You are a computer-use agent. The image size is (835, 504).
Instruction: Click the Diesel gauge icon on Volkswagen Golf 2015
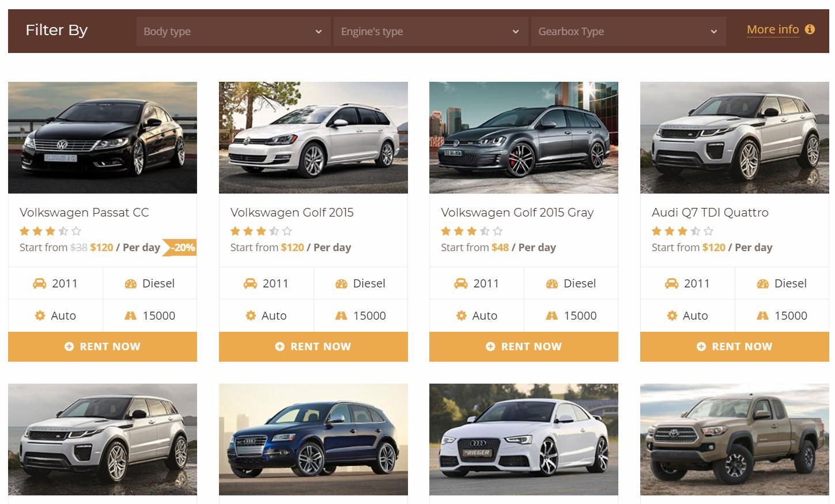tap(341, 283)
